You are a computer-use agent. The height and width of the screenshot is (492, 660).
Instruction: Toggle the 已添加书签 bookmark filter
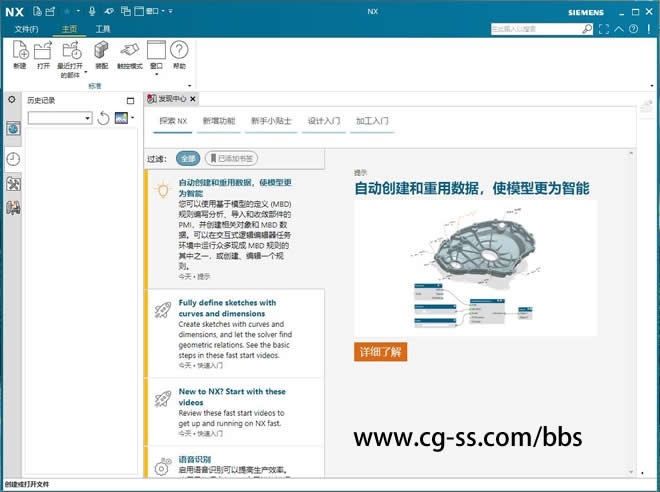tap(229, 158)
